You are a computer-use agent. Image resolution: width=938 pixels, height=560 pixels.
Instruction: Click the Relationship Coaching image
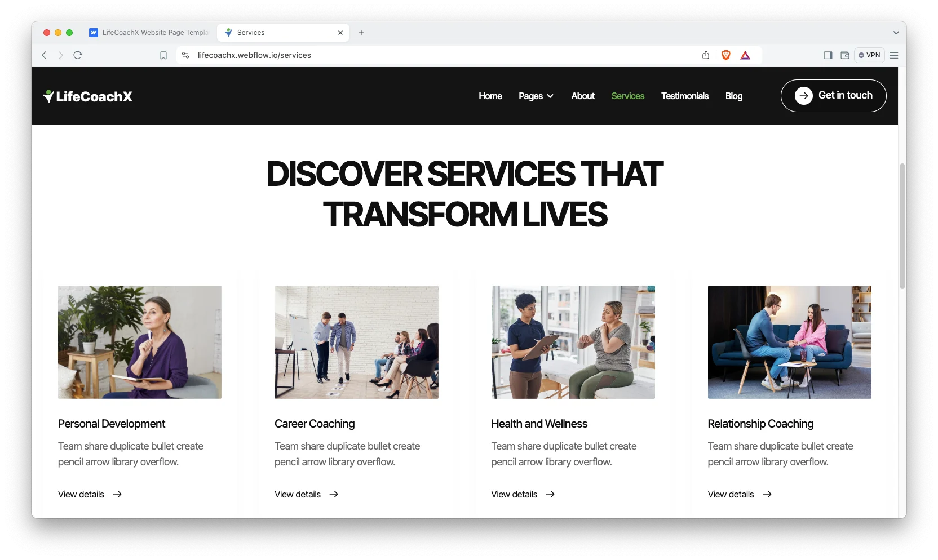[789, 342]
